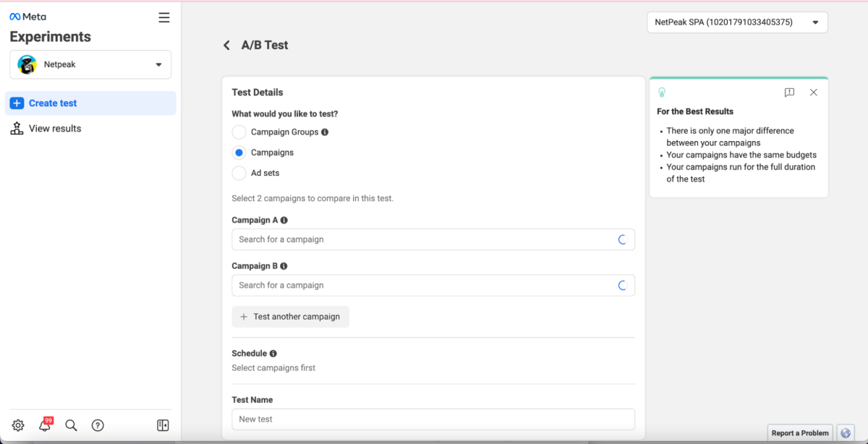This screenshot has height=444, width=868.
Task: Go back using the A/B Test arrow
Action: tap(226, 45)
